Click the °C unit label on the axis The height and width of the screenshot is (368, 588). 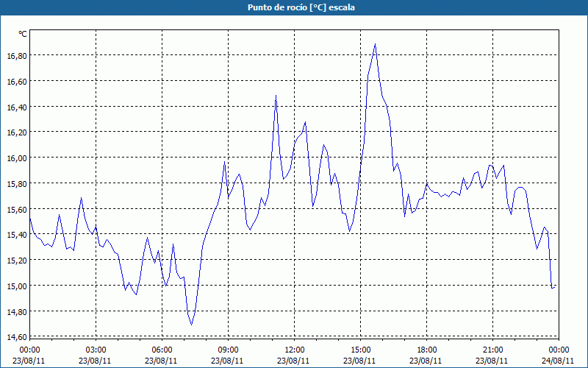(23, 34)
